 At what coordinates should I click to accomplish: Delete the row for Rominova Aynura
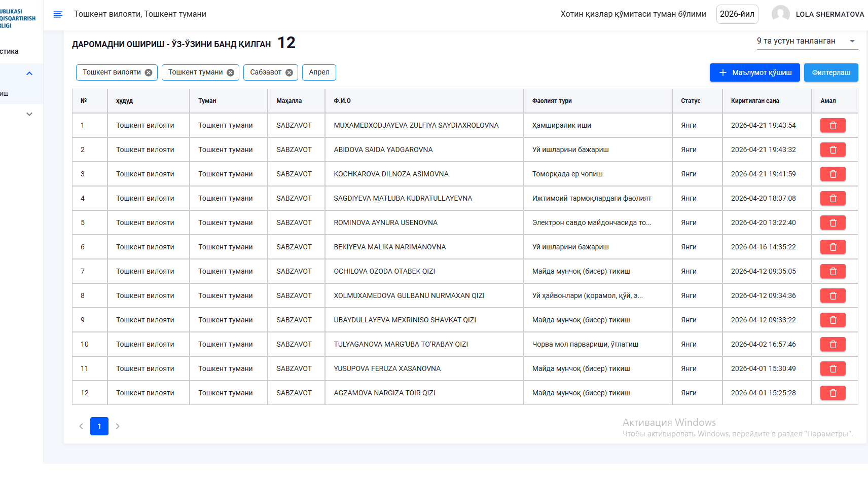tap(833, 222)
